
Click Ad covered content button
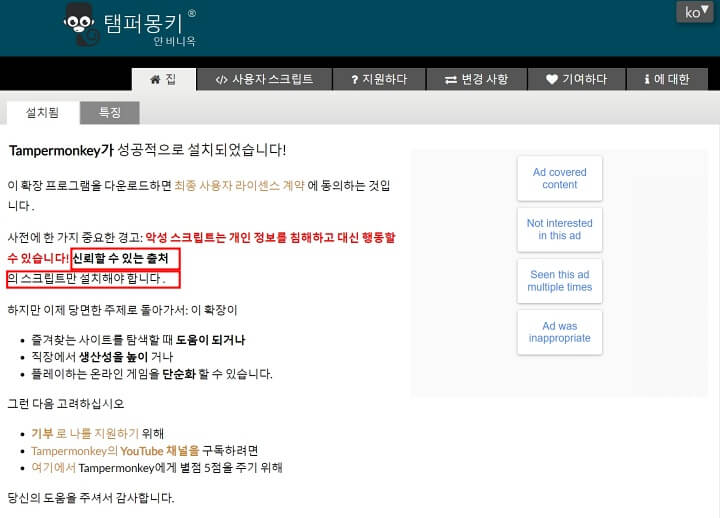[559, 178]
